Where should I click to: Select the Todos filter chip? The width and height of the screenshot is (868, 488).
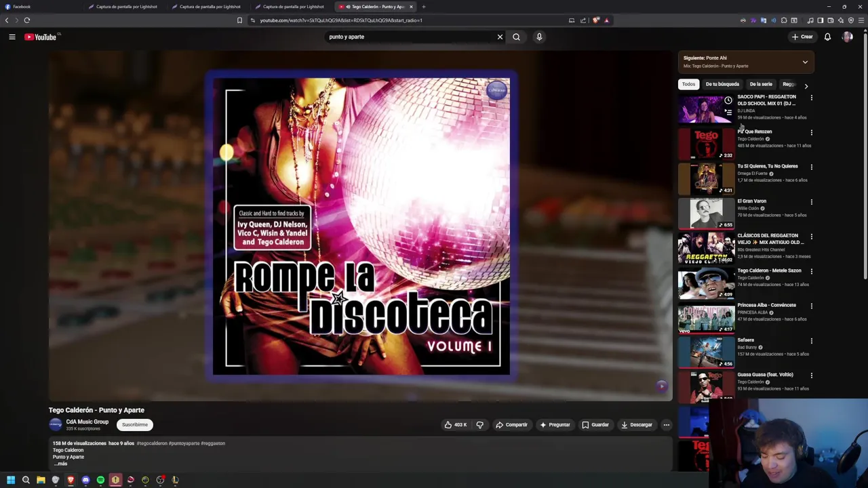[688, 84]
